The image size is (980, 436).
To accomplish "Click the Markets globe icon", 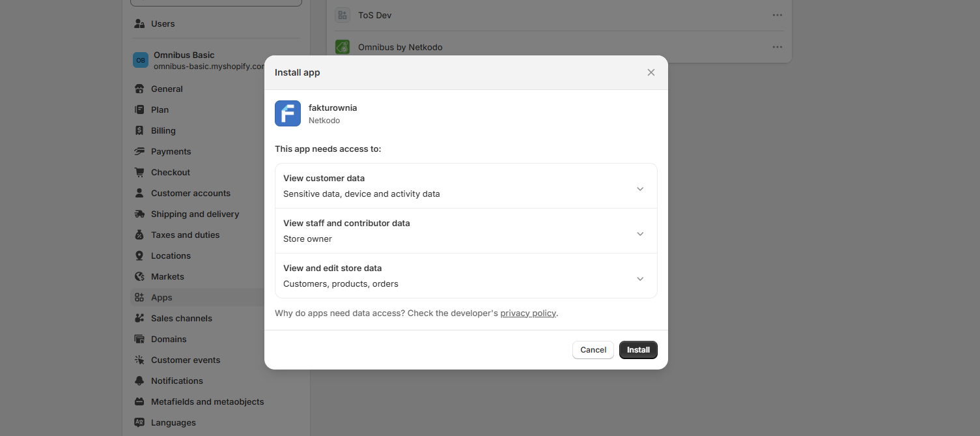I will 139,276.
